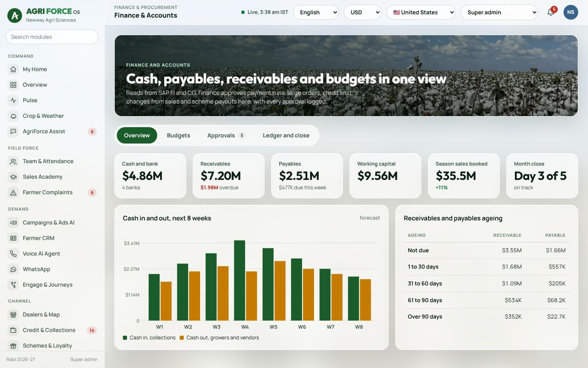Open the notifications bell icon
Image resolution: width=588 pixels, height=368 pixels.
tap(551, 12)
